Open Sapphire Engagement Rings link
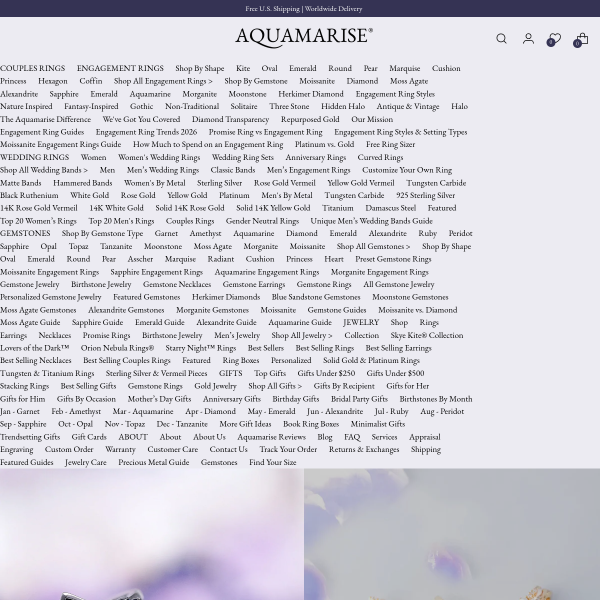The height and width of the screenshot is (600, 600). click(x=157, y=272)
